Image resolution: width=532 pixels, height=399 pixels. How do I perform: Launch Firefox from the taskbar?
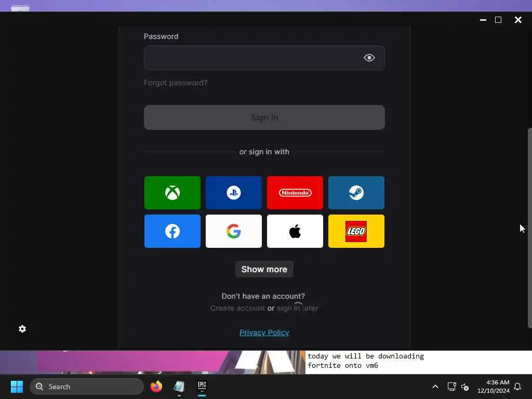click(156, 387)
